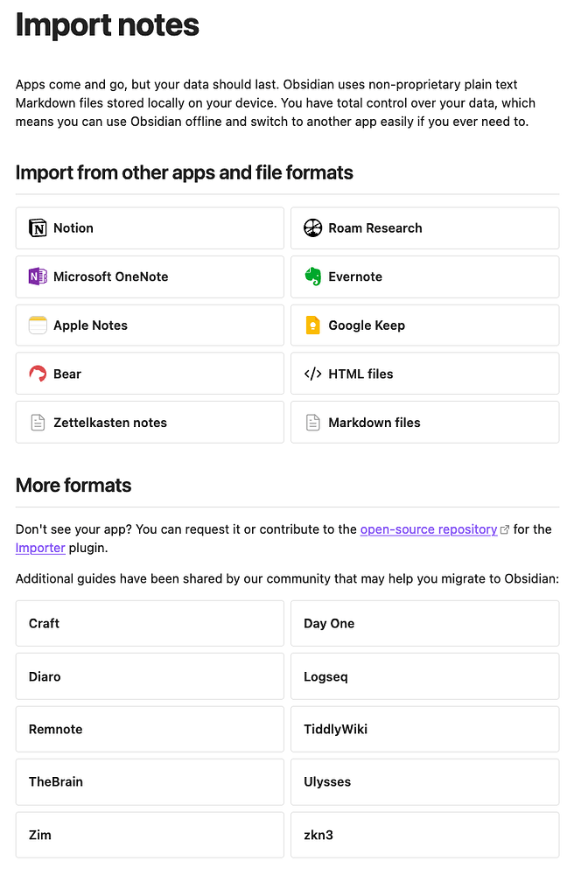The height and width of the screenshot is (875, 588).
Task: Open the Day One migration guide
Action: (x=425, y=623)
